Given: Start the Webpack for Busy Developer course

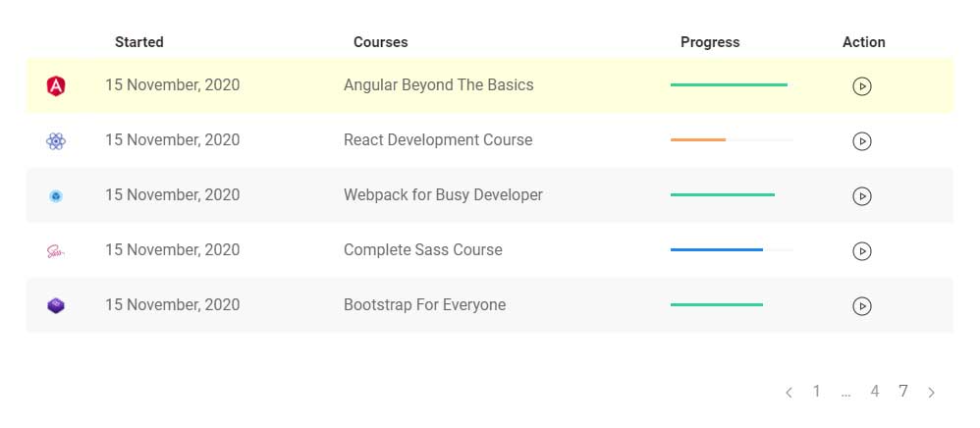Looking at the screenshot, I should tap(862, 196).
